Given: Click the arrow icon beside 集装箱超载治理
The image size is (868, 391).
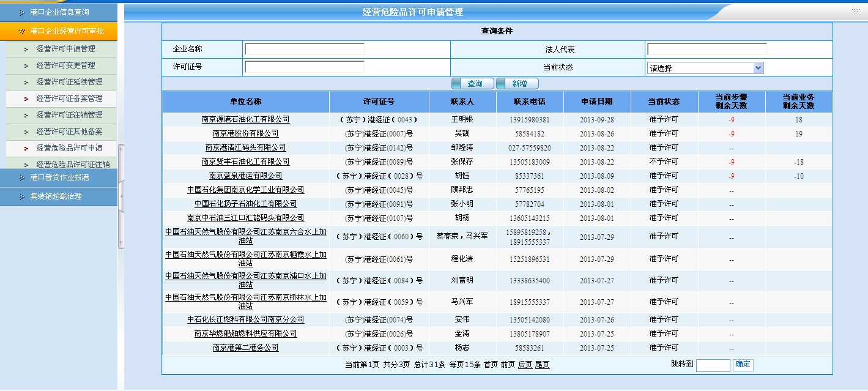Looking at the screenshot, I should point(22,197).
